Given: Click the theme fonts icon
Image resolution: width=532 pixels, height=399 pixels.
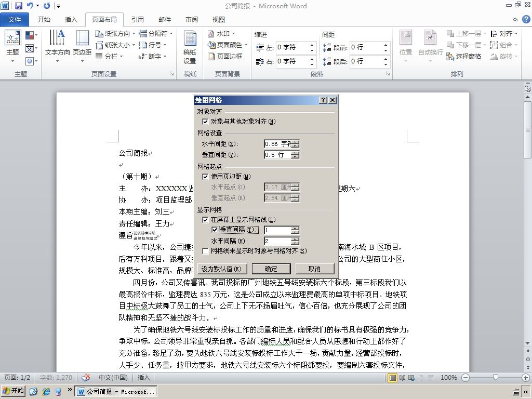Looking at the screenshot, I should tap(30, 48).
